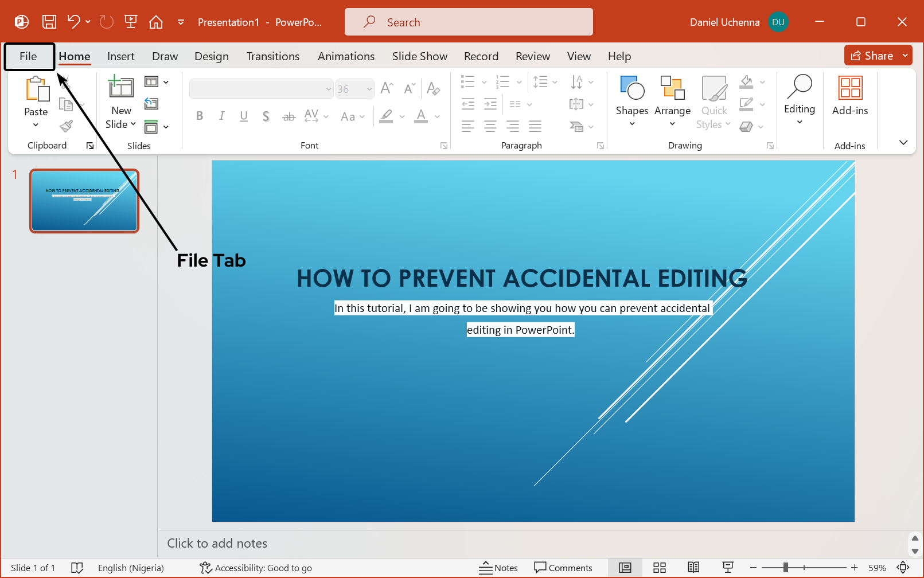Click the Clear All Formatting icon
Image resolution: width=924 pixels, height=578 pixels.
pos(433,89)
